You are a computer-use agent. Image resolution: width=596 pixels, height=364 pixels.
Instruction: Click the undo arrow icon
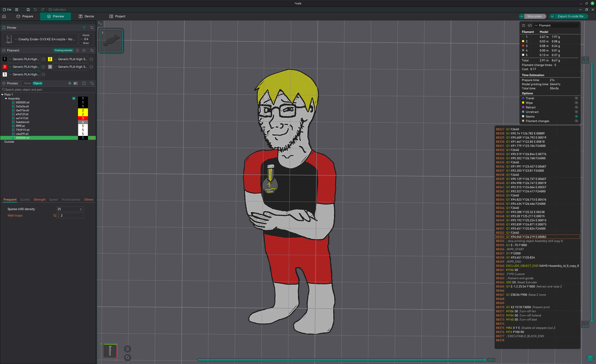tap(35, 10)
